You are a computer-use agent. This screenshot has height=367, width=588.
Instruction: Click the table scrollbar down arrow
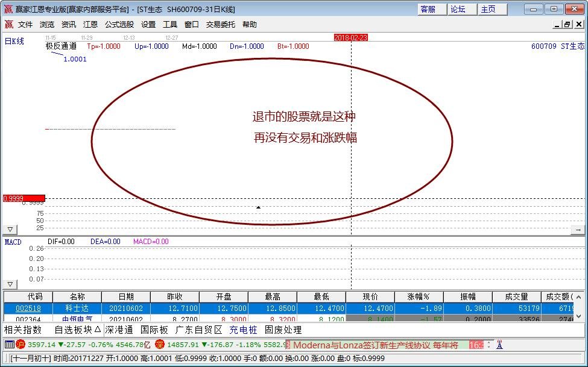click(x=578, y=316)
